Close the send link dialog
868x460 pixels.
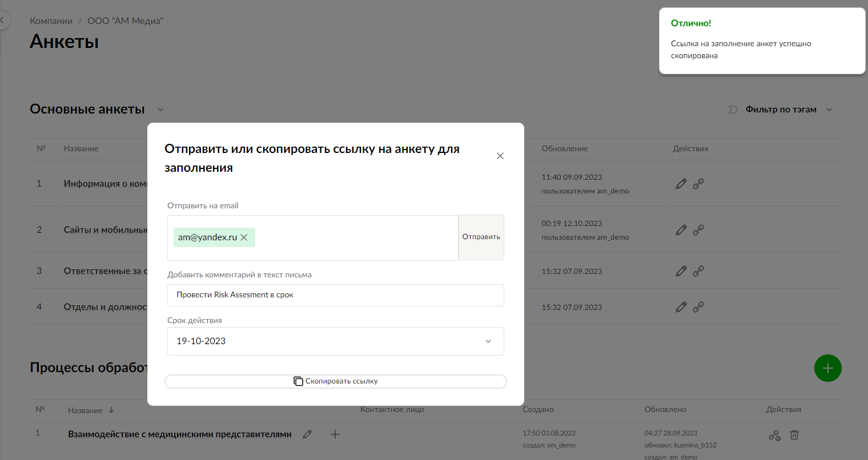coord(500,156)
